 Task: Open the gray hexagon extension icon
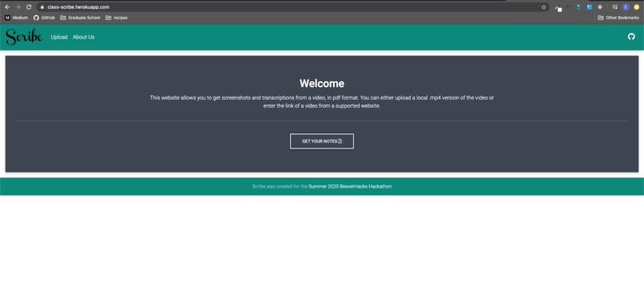(x=600, y=7)
